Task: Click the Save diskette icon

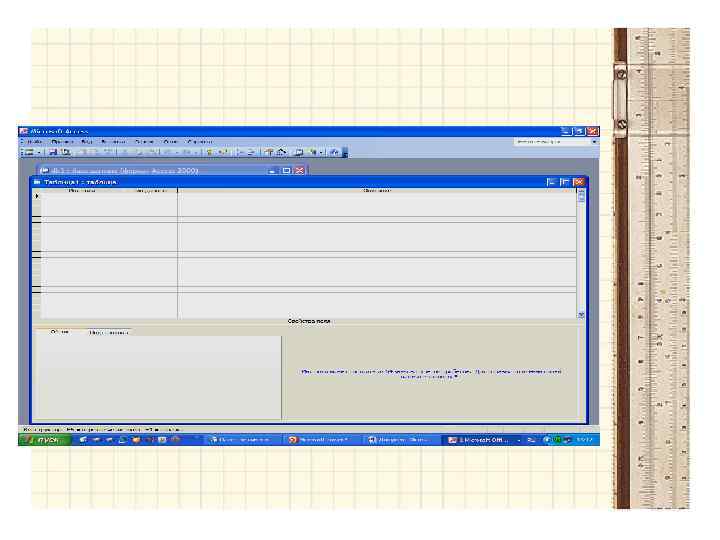Action: 53,152
